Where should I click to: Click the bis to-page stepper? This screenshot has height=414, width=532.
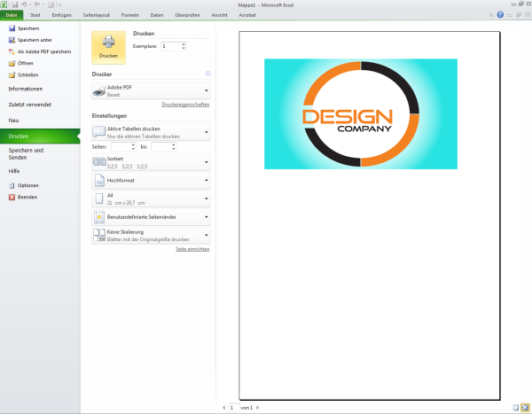point(174,147)
